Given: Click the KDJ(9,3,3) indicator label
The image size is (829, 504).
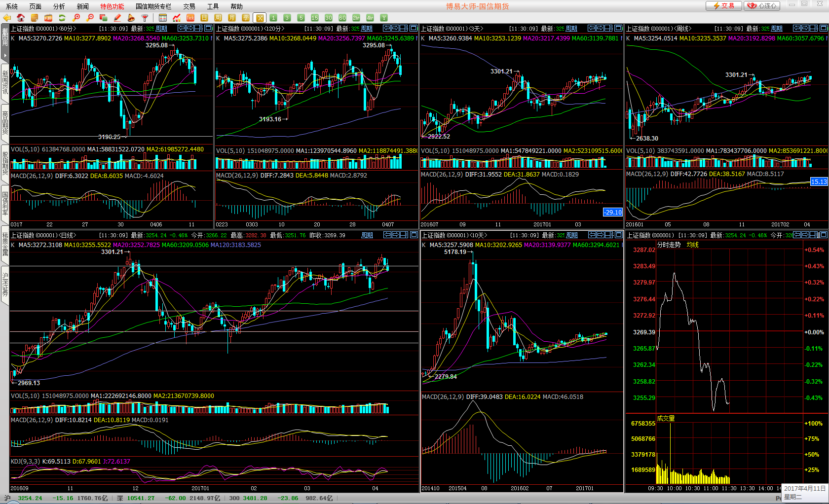Looking at the screenshot, I should pyautogui.click(x=26, y=462).
